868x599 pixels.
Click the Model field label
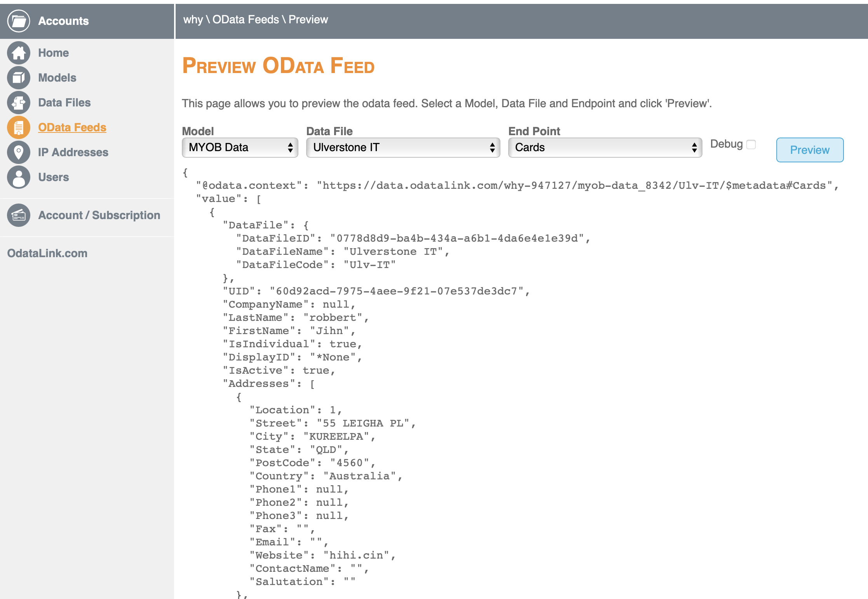coord(198,131)
